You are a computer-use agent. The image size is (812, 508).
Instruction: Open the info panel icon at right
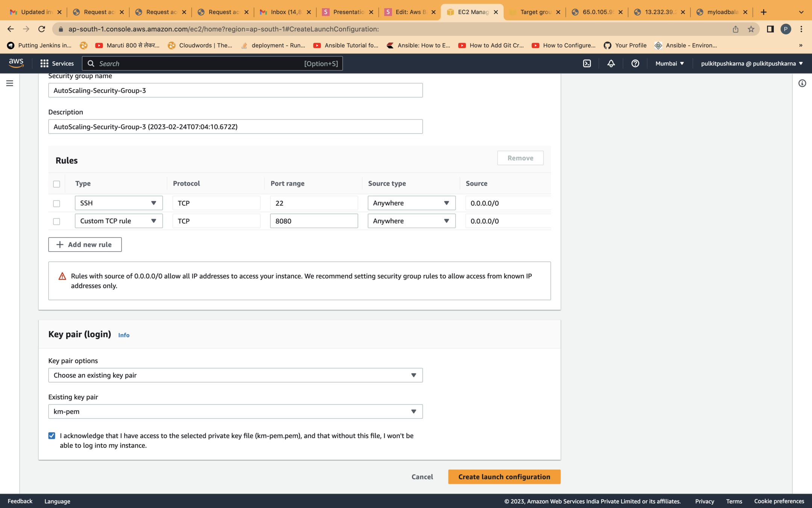[802, 83]
